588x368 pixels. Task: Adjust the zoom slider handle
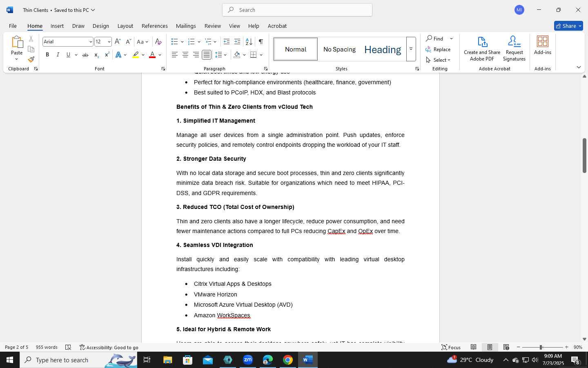pos(541,347)
